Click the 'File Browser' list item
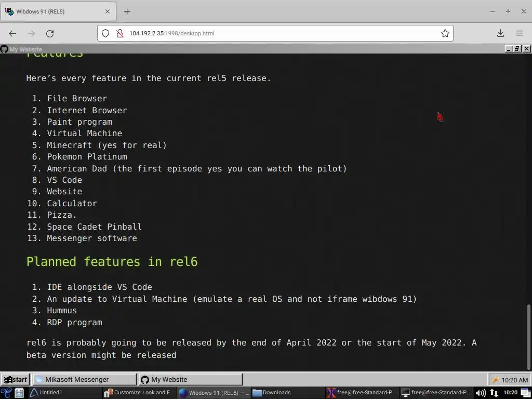The width and height of the screenshot is (532, 399). [x=77, y=98]
